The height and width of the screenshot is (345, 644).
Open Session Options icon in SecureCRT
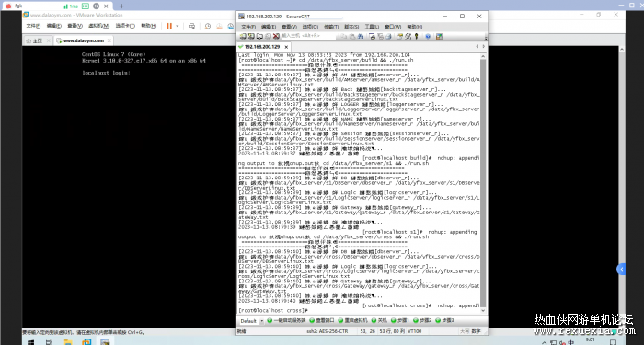tap(399, 36)
